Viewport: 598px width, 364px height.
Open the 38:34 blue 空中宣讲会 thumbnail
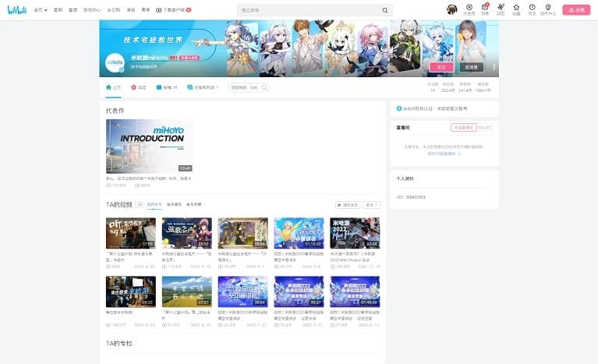pos(243,292)
